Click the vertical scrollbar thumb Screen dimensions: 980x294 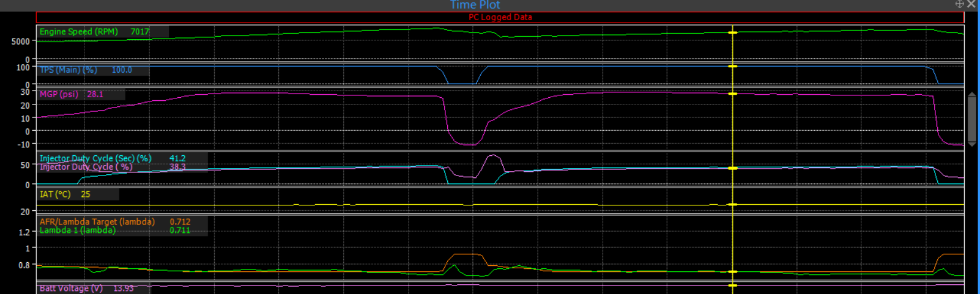click(972, 119)
